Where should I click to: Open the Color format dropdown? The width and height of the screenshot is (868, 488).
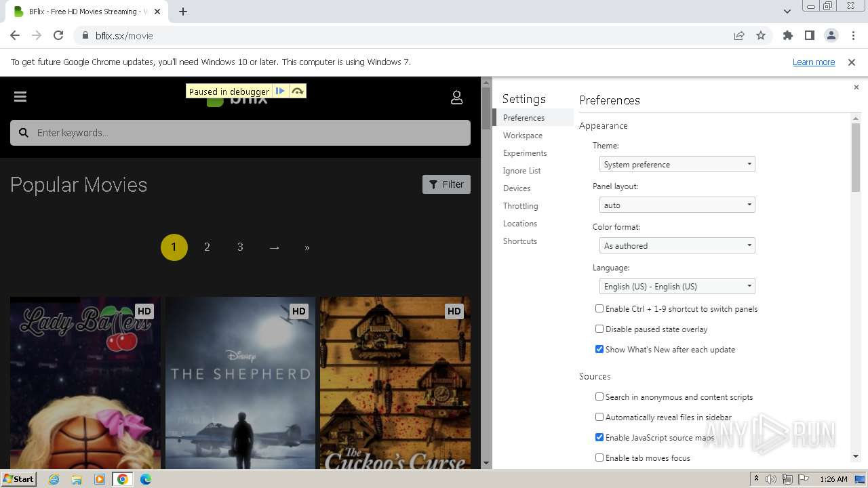tap(677, 245)
